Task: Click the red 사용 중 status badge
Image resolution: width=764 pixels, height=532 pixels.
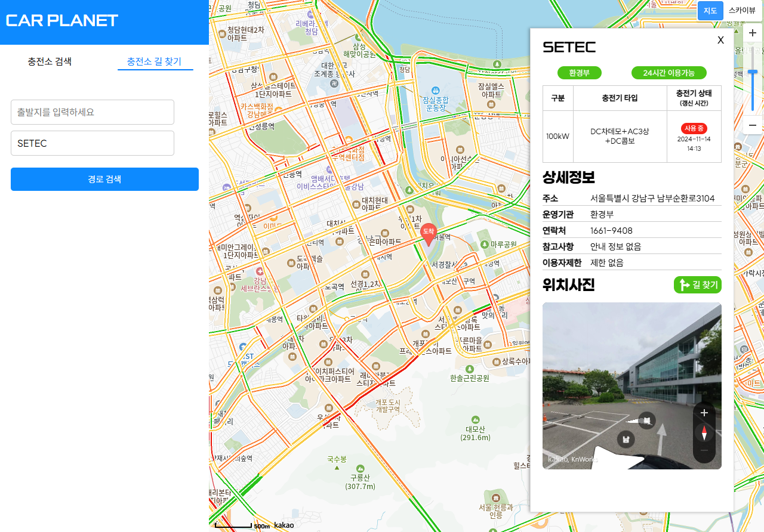Action: click(694, 128)
